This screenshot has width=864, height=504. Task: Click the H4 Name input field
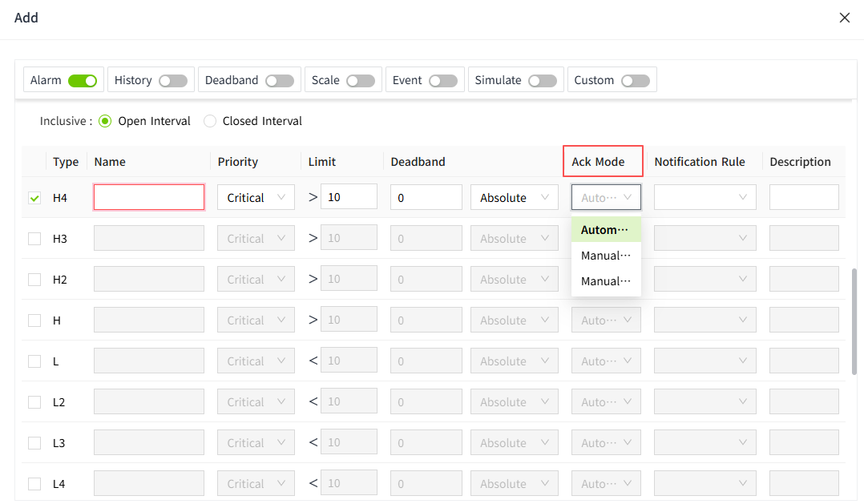point(149,198)
